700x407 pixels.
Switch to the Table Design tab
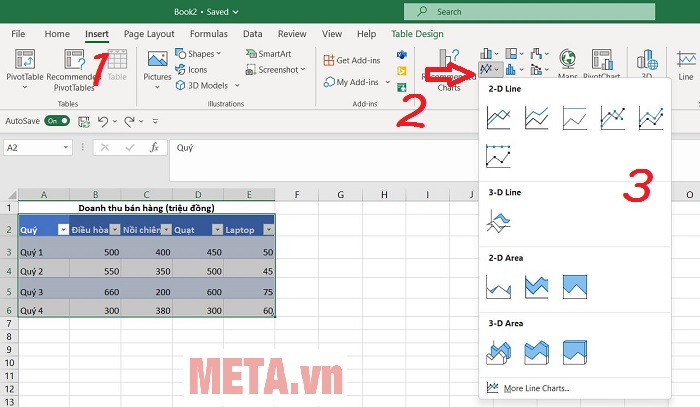[x=417, y=34]
